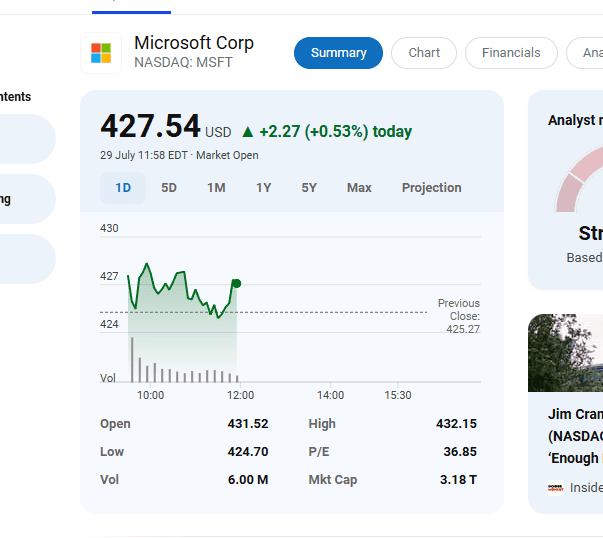This screenshot has height=538, width=603.
Task: Open the Jim Cramer news article thumbnail
Action: (565, 353)
